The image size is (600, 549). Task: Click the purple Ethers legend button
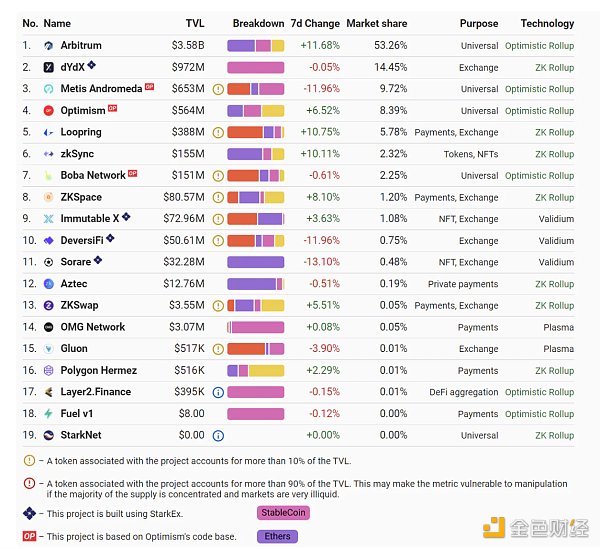277,536
